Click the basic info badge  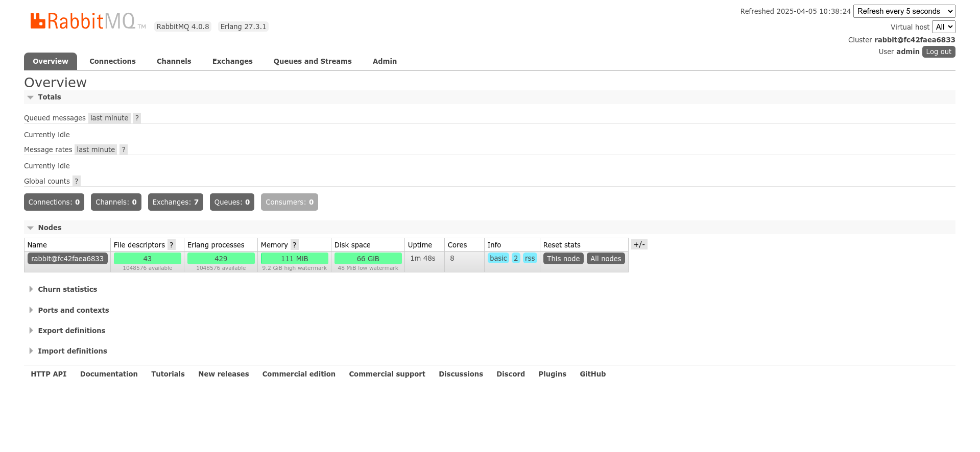click(x=498, y=259)
